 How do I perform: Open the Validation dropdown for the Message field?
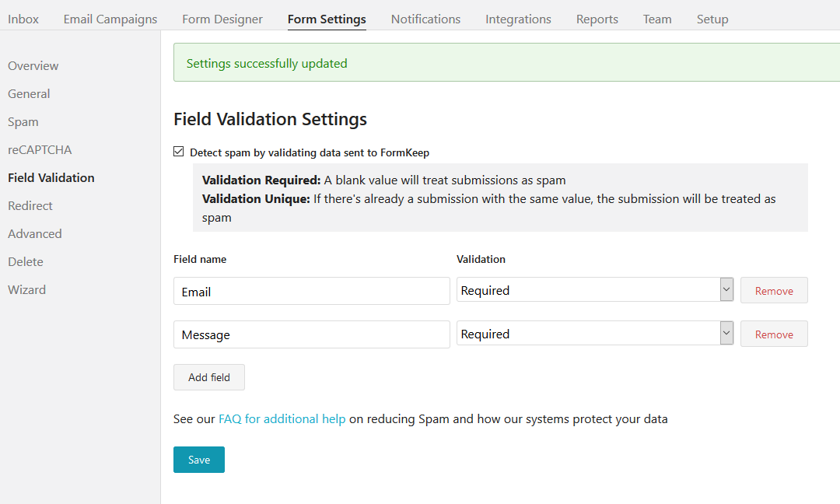point(595,334)
